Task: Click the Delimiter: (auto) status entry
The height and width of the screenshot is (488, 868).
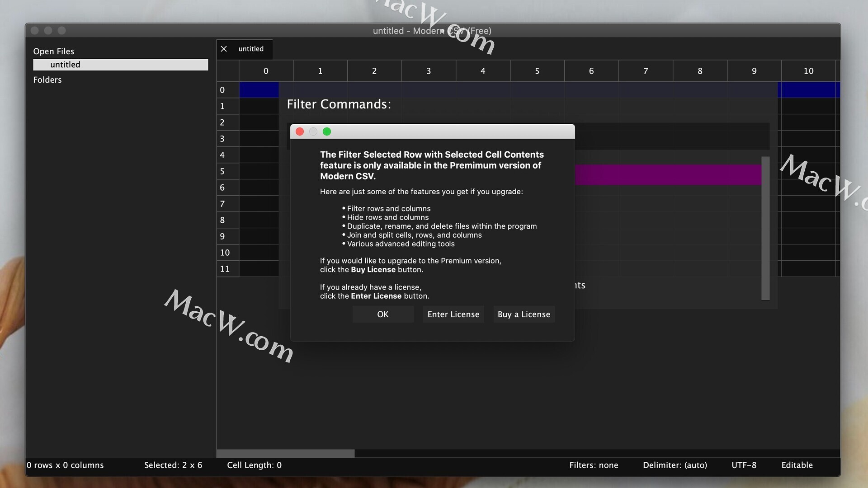Action: tap(675, 465)
